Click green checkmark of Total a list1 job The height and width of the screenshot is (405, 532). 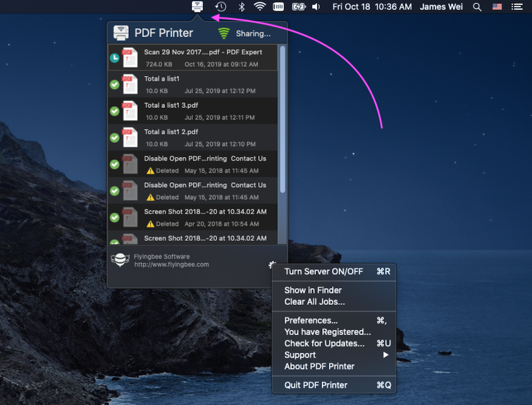pos(115,84)
